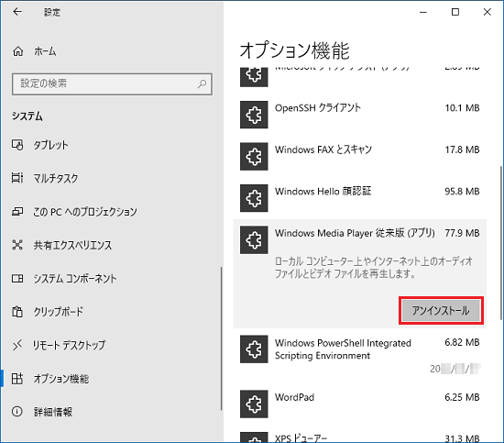This screenshot has height=443, width=504.
Task: Open ホーム in the sidebar
Action: pos(111,51)
